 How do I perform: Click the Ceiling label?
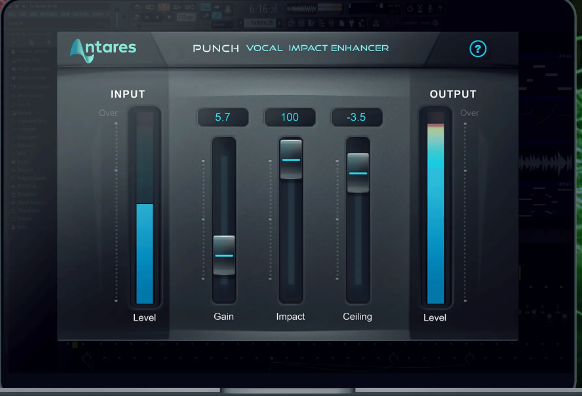click(357, 317)
